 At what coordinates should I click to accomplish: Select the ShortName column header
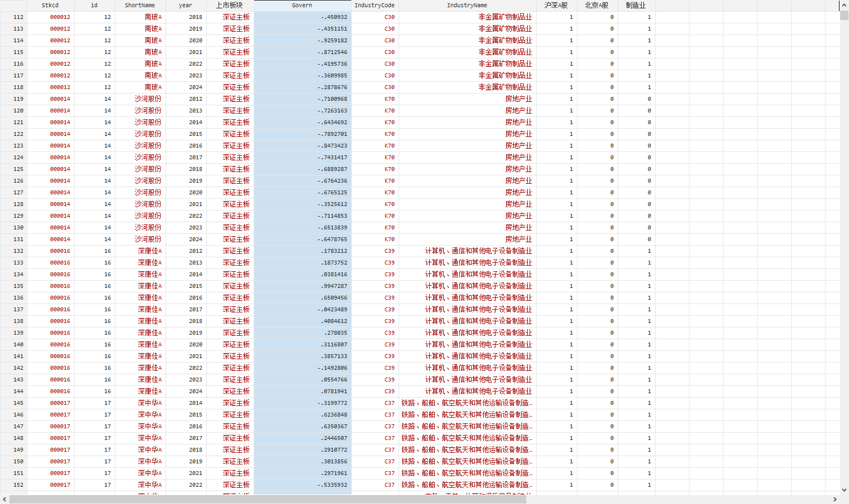pyautogui.click(x=140, y=6)
